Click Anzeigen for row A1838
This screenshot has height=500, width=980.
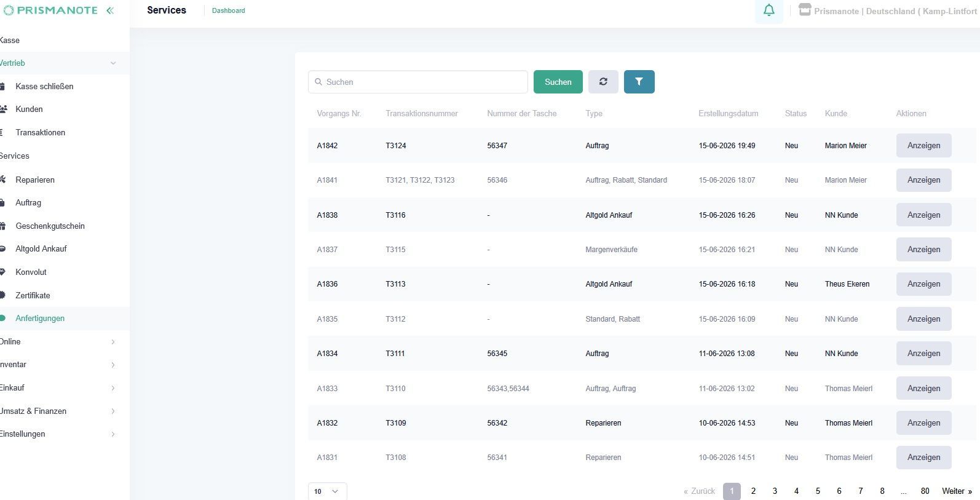[x=923, y=215]
